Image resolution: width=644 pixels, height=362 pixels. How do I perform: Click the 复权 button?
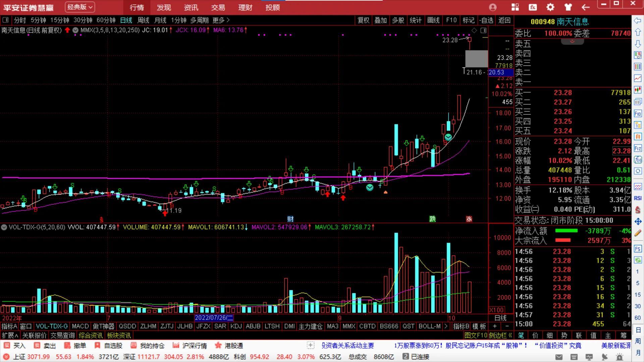(x=364, y=20)
